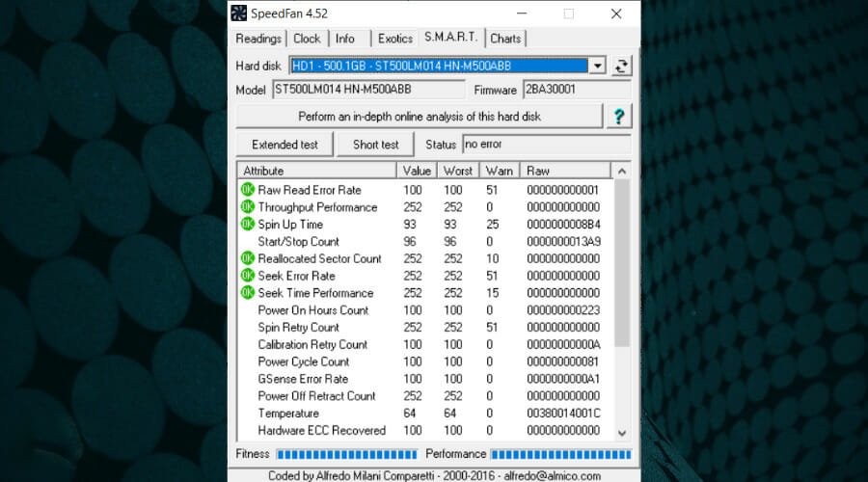Sort by Warn column header
The height and width of the screenshot is (482, 868).
500,171
